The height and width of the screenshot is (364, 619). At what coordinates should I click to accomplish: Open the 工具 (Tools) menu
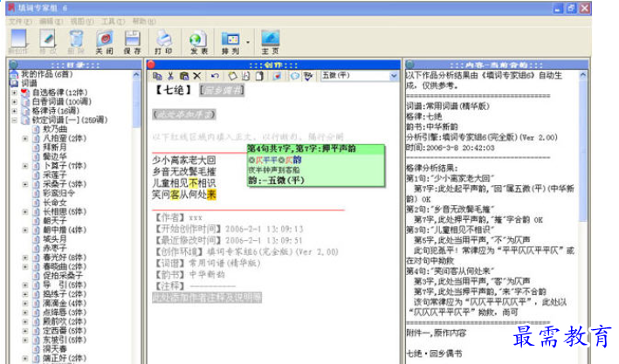point(113,20)
